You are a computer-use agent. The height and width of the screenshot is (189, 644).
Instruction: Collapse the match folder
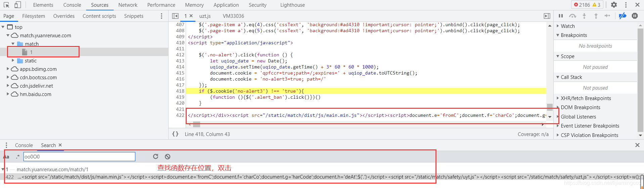pyautogui.click(x=13, y=44)
